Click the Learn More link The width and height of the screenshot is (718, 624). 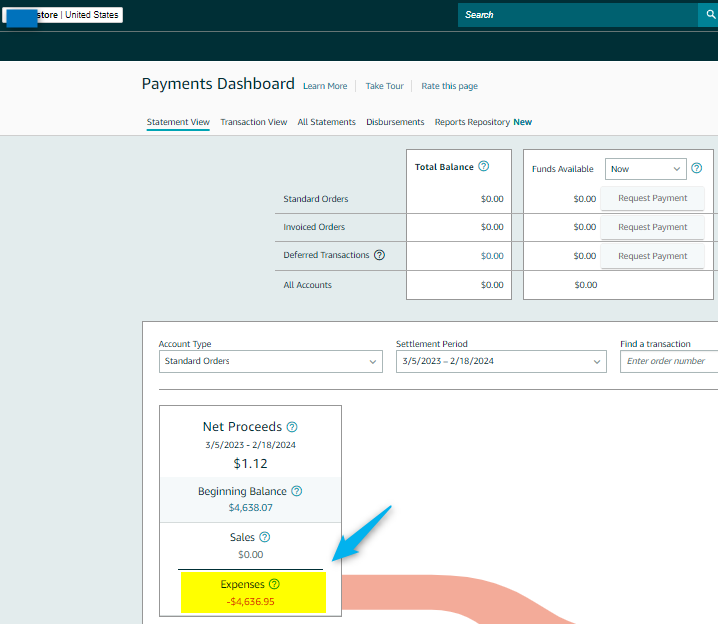point(325,86)
